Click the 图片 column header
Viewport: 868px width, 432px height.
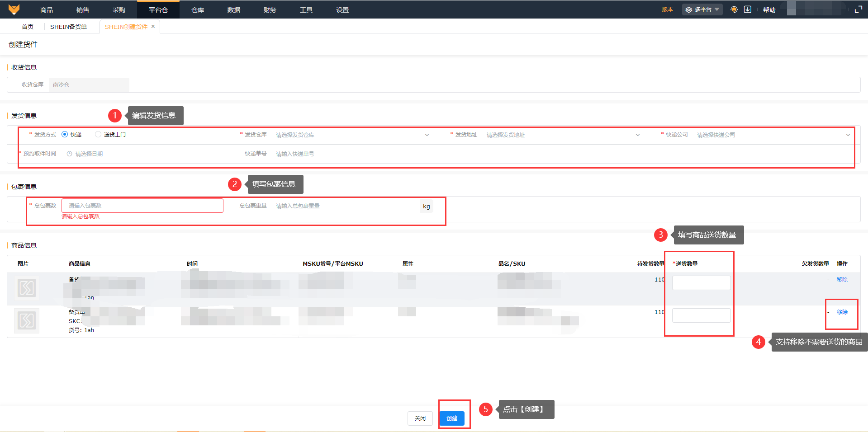23,264
